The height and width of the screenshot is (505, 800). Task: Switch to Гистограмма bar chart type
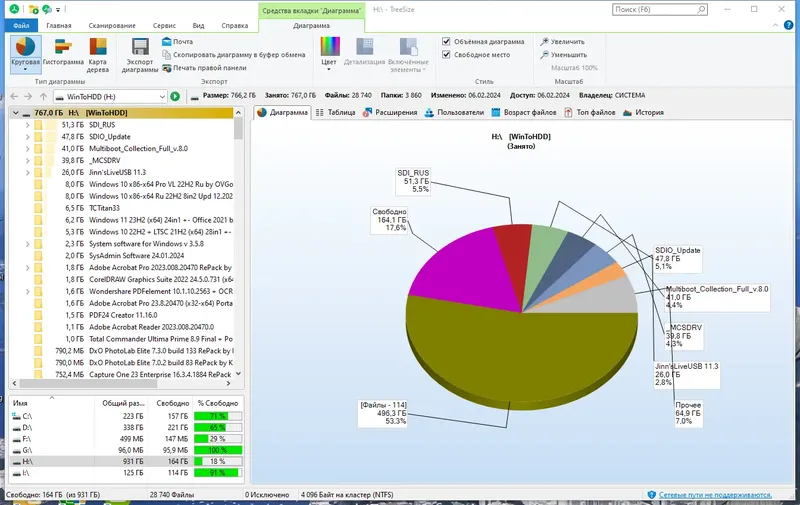pyautogui.click(x=63, y=53)
